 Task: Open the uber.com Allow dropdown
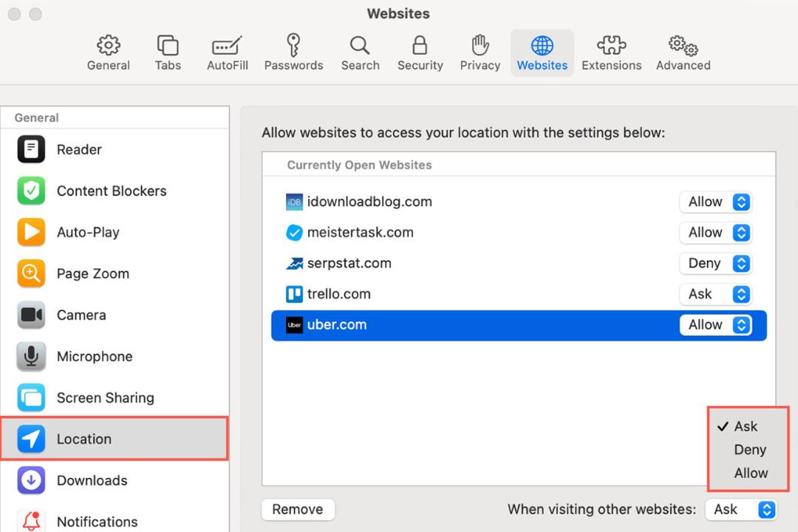tap(715, 325)
